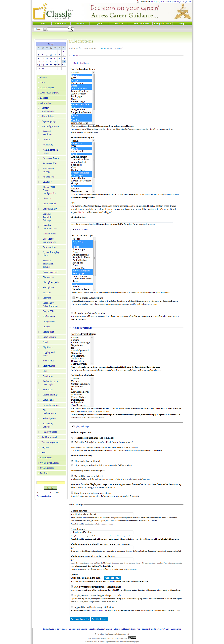Viewport: 224px width, 644px height.
Task: Go to next month in calendar
Action: point(65,43)
